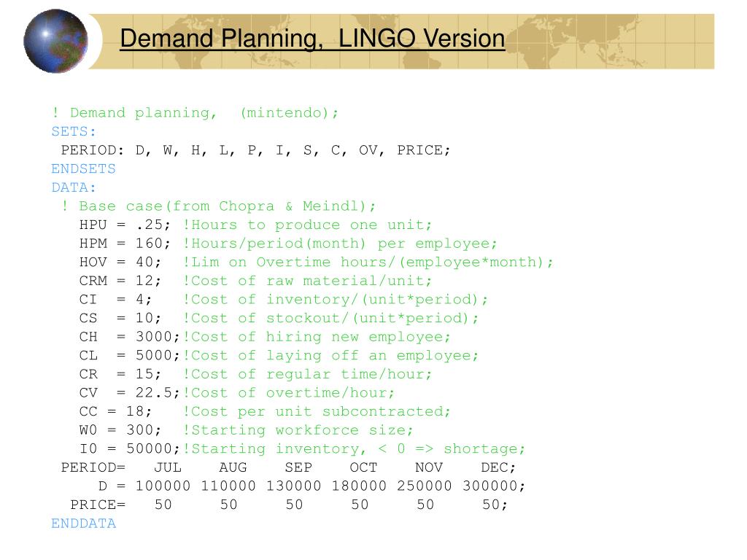Click the 'SETS:' keyword

point(74,131)
